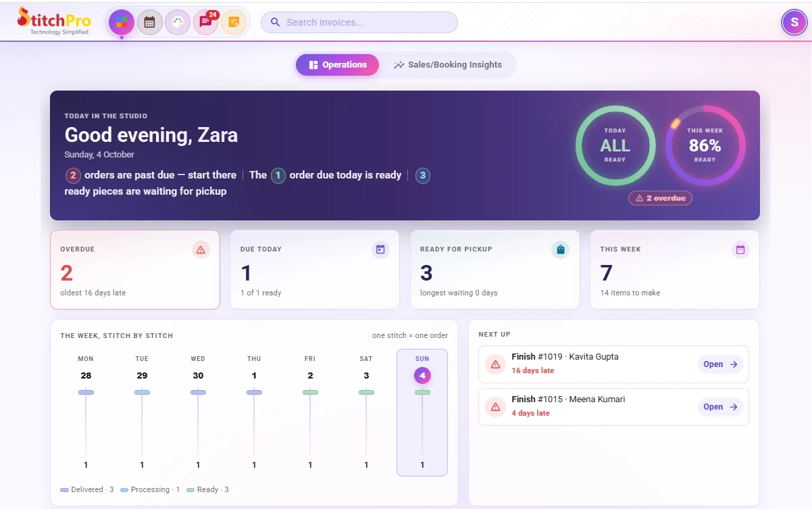Click the 2 overdue pill badge
Viewport: 812px width, 509px height.
[x=660, y=198]
